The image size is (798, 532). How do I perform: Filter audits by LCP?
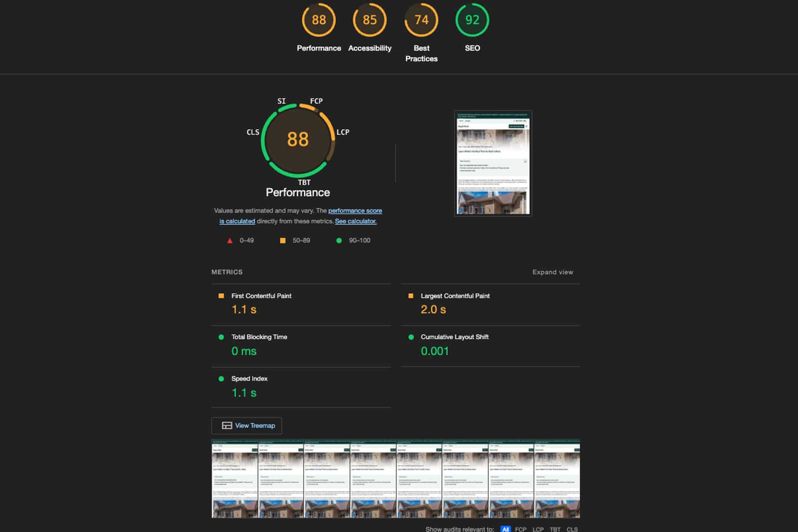click(x=538, y=529)
